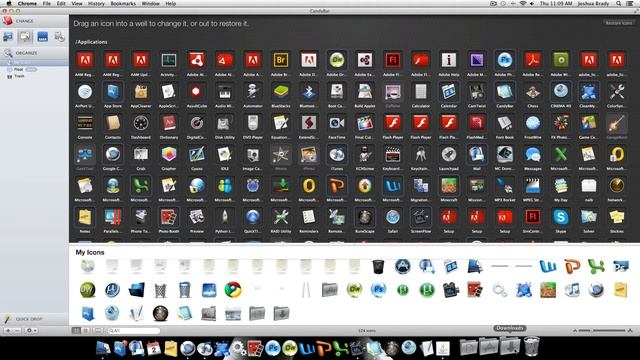This screenshot has height=360, width=640.
Task: Select the Font Book icon well
Action: [504, 123]
